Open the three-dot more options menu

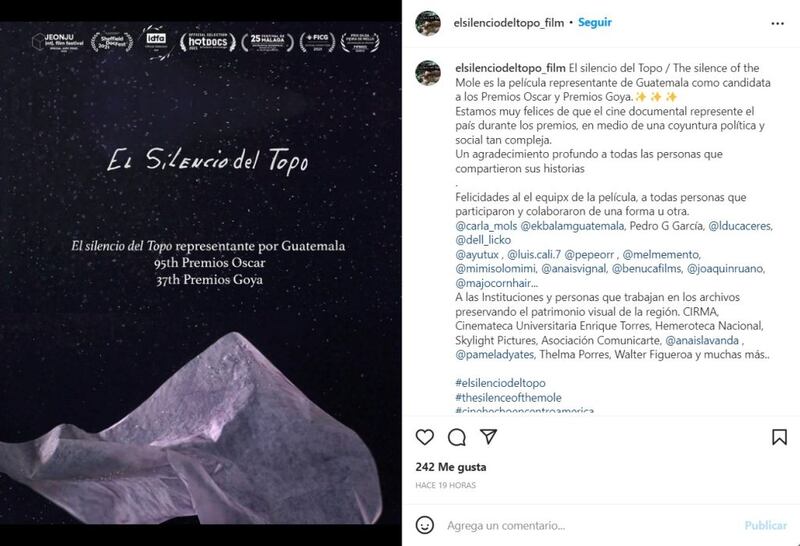(x=777, y=23)
